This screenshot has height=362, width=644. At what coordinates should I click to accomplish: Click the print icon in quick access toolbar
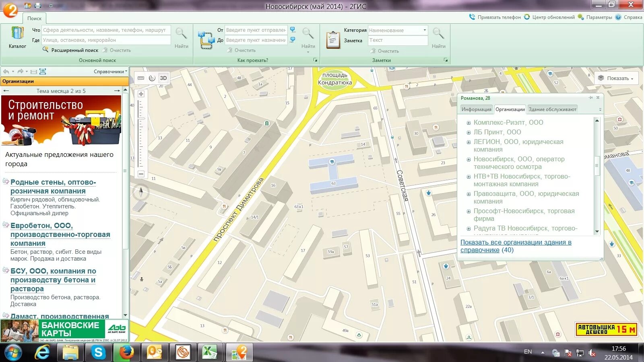tap(38, 6)
